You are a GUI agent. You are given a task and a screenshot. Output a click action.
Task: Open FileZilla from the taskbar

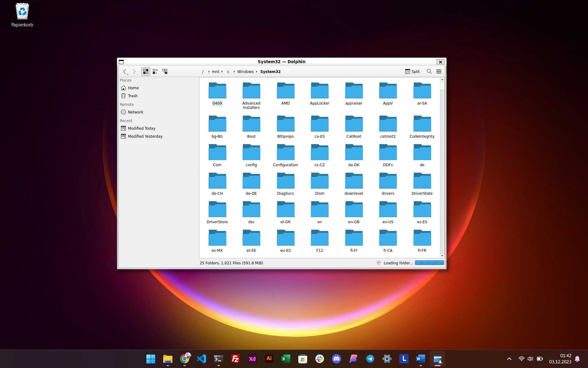[x=235, y=359]
